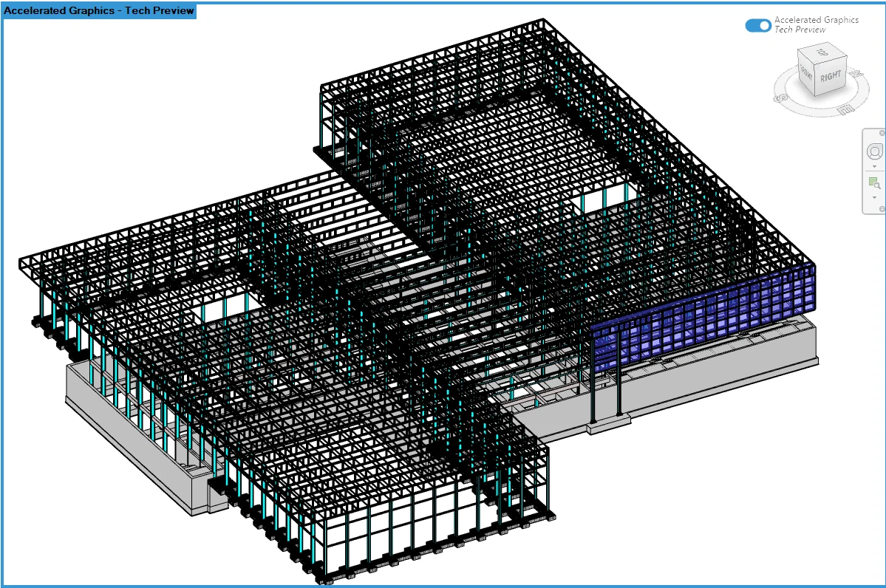Click the S compass marker on ViewCube ring
The width and height of the screenshot is (886, 588).
[781, 98]
